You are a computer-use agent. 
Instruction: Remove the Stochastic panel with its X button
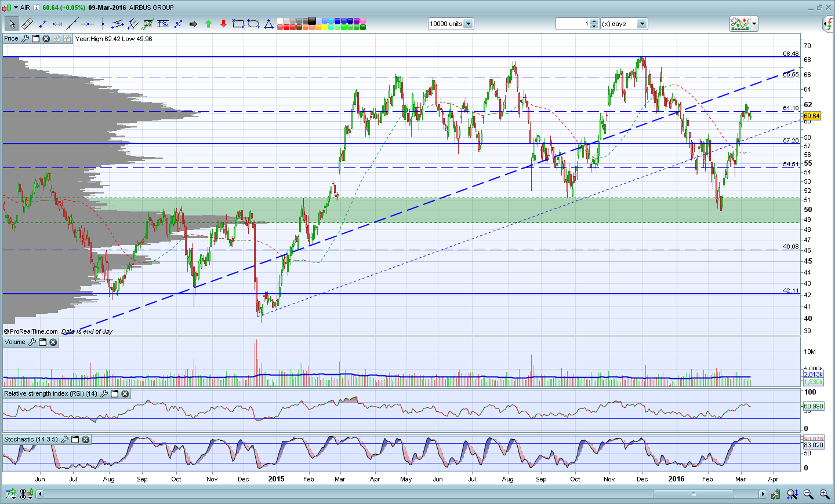(86, 440)
